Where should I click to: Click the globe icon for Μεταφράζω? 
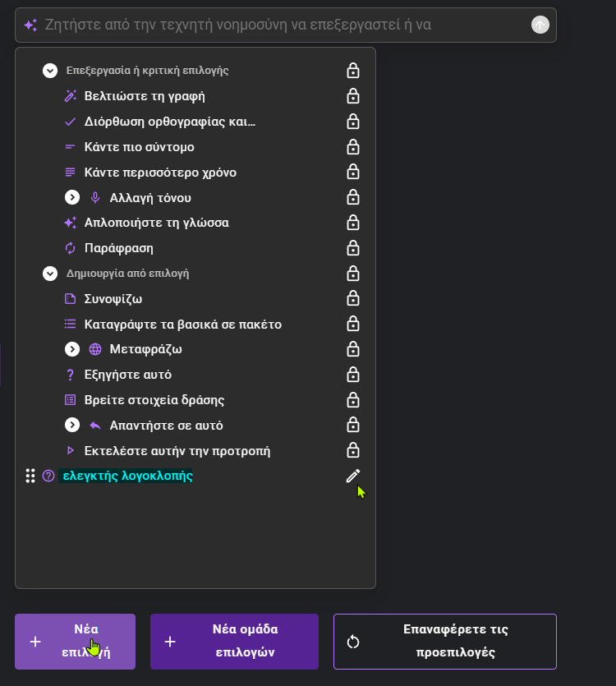click(95, 349)
